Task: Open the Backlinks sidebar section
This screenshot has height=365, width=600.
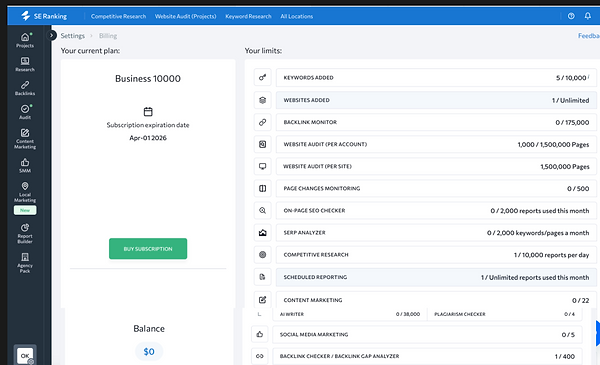Action: tap(25, 88)
